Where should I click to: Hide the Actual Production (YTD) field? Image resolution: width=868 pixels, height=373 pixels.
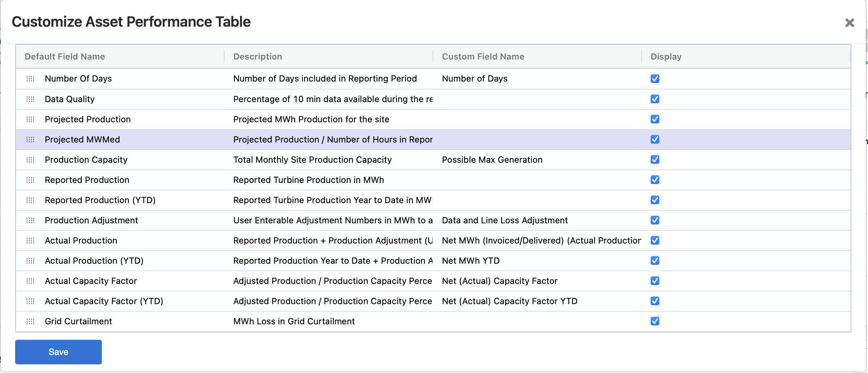coord(655,261)
